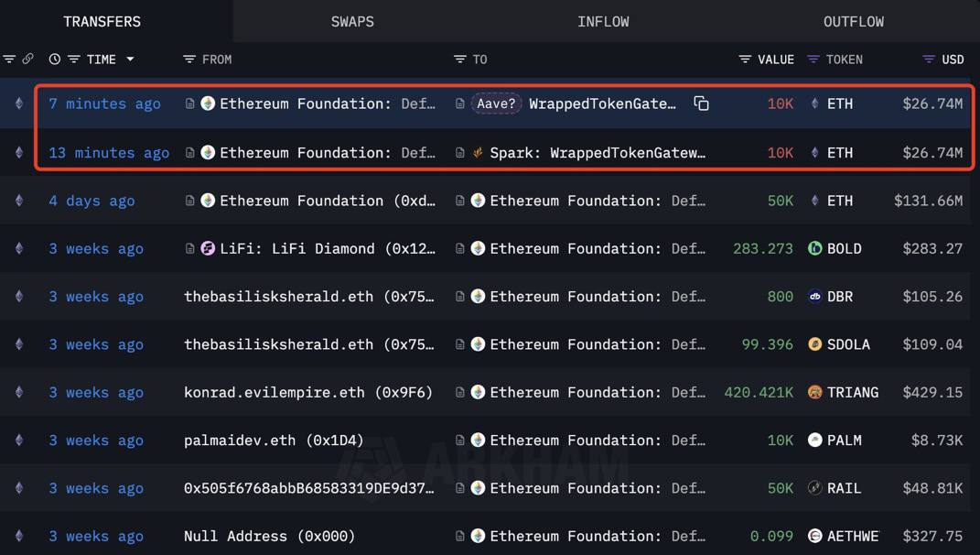The image size is (980, 555).
Task: Open the TO column filter
Action: point(460,60)
